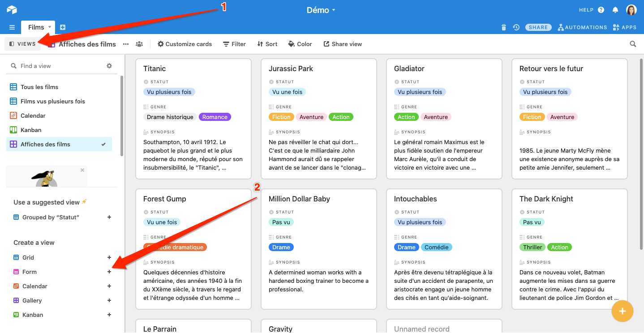Viewport: 644px width, 333px height.
Task: Open the Color menu
Action: pyautogui.click(x=300, y=44)
